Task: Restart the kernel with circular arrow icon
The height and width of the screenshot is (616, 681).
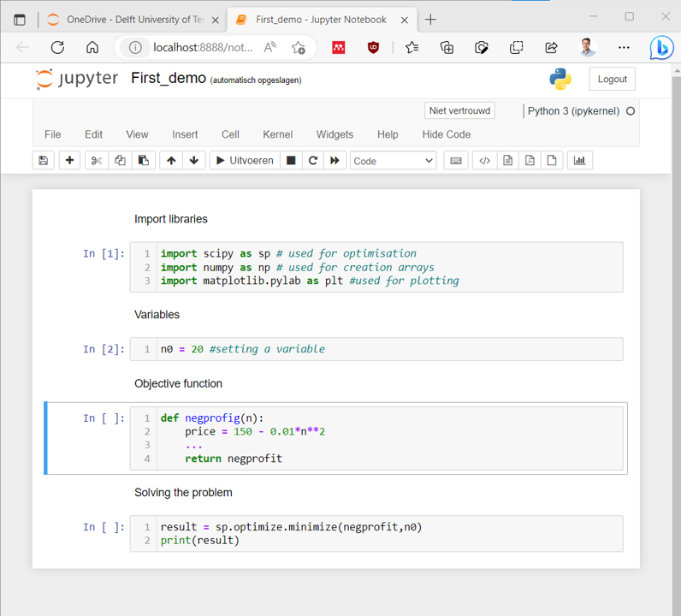Action: (313, 160)
